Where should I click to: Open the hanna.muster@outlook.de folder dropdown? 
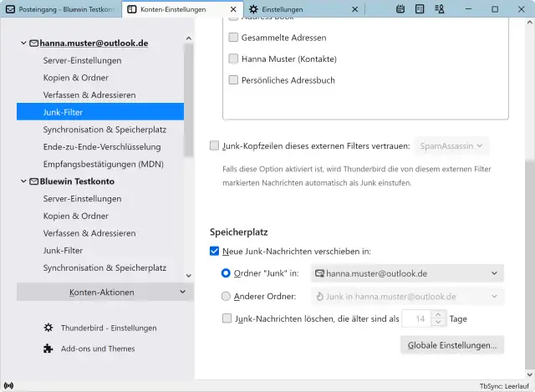407,273
